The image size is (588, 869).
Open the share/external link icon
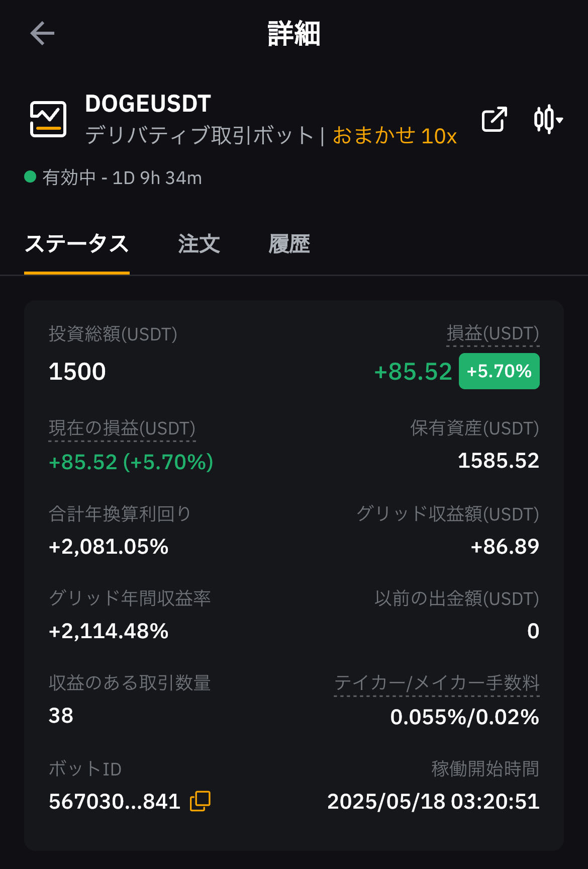click(x=494, y=120)
